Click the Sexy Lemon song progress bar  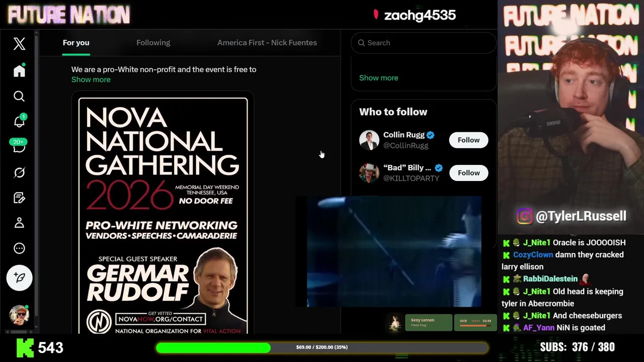(x=475, y=325)
